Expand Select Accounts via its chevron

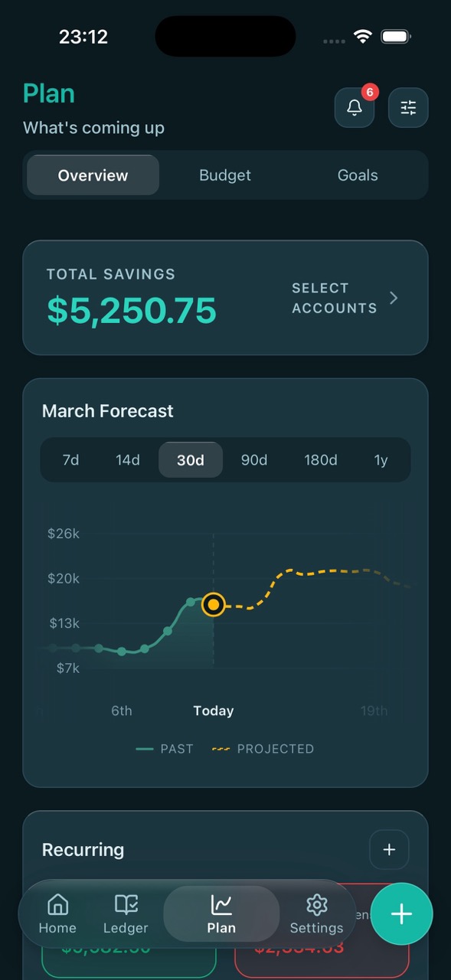click(x=393, y=299)
